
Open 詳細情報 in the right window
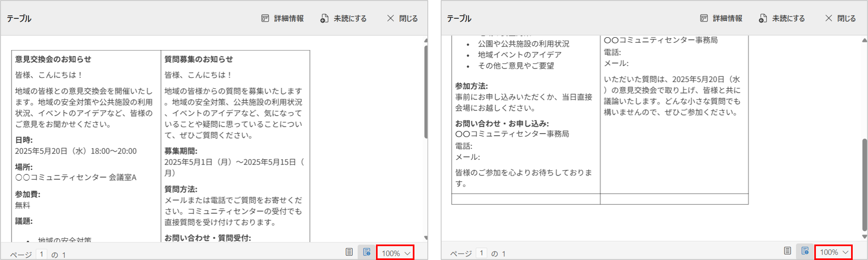721,19
